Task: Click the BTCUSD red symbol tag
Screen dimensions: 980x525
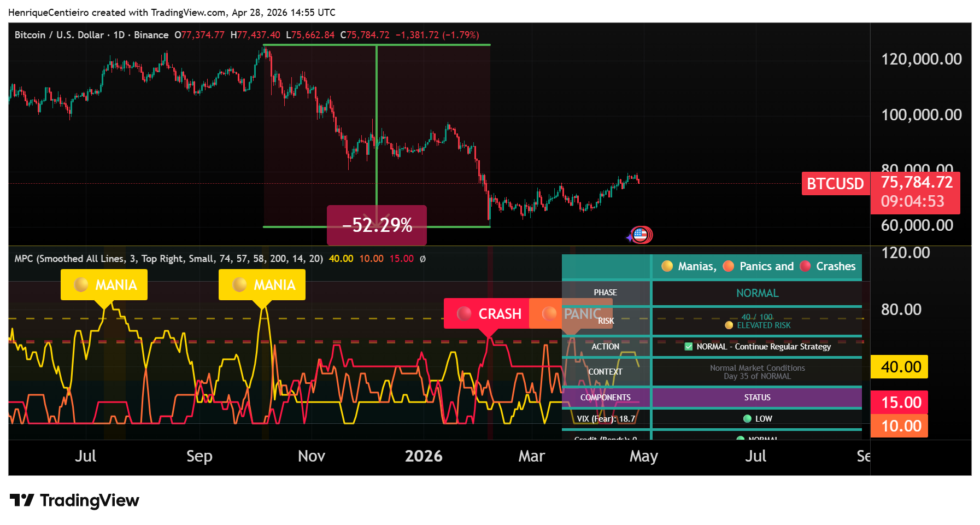Action: [x=835, y=184]
